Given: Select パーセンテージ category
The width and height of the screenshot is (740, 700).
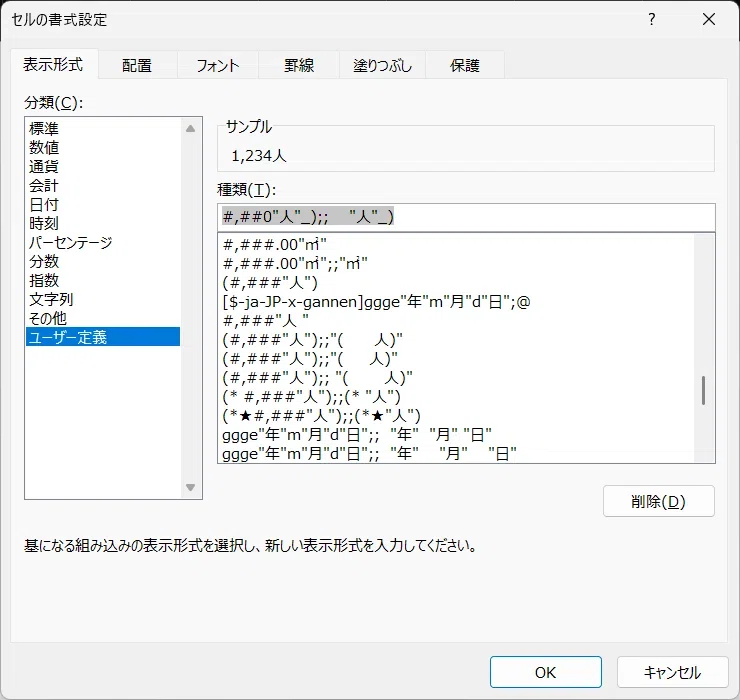Looking at the screenshot, I should (103, 242).
